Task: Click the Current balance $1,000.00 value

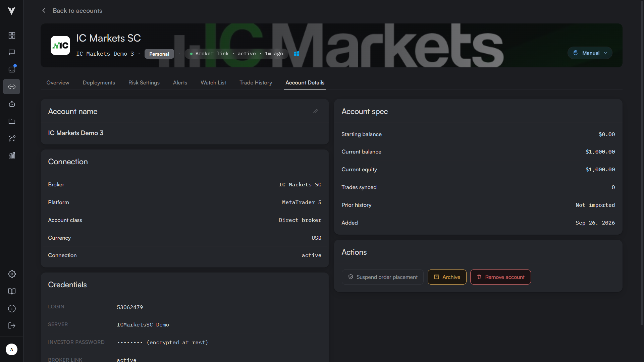Action: [600, 152]
